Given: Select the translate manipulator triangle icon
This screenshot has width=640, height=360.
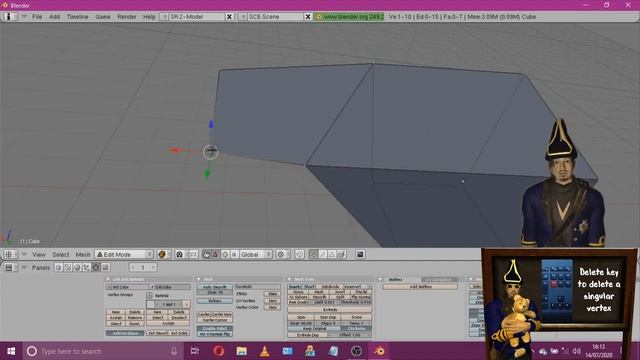Looking at the screenshot, I should pyautogui.click(x=216, y=254).
